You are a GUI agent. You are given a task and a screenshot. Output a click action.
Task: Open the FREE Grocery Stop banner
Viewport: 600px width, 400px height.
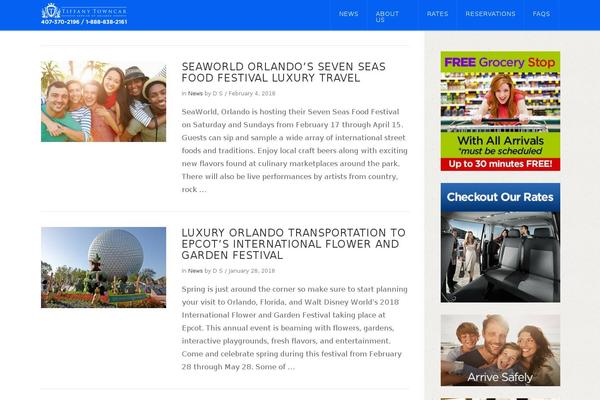tap(500, 111)
